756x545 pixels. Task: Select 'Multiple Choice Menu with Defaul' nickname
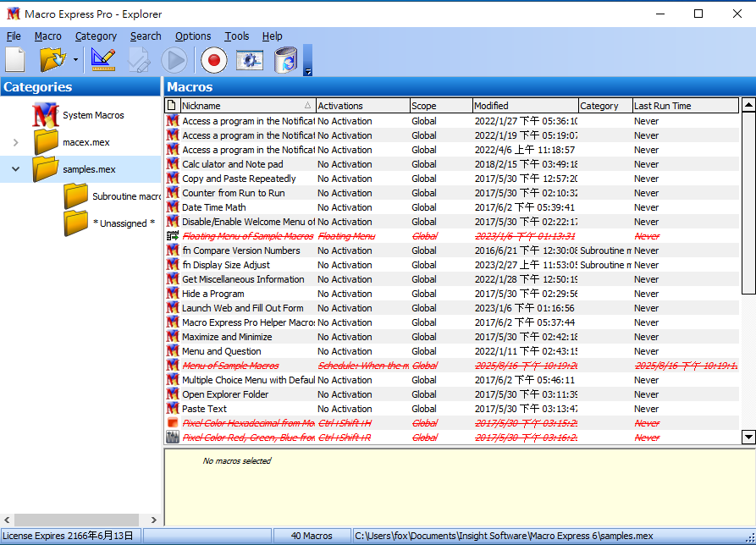point(248,380)
